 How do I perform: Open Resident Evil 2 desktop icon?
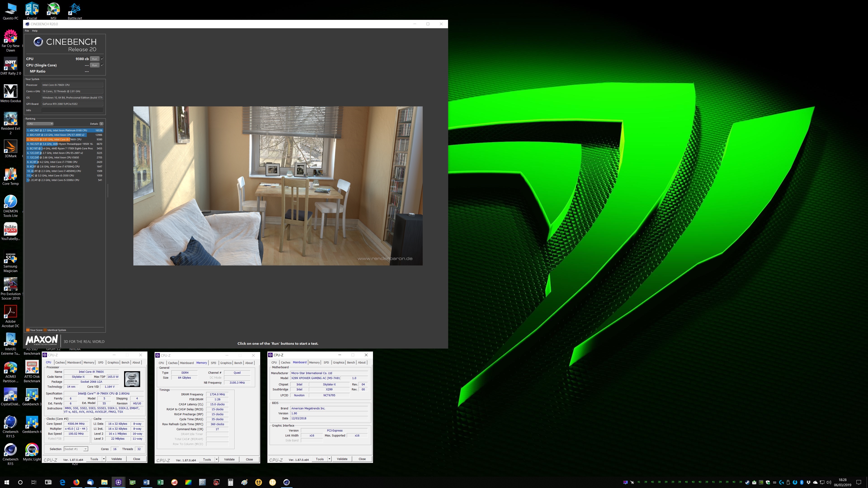[x=10, y=123]
